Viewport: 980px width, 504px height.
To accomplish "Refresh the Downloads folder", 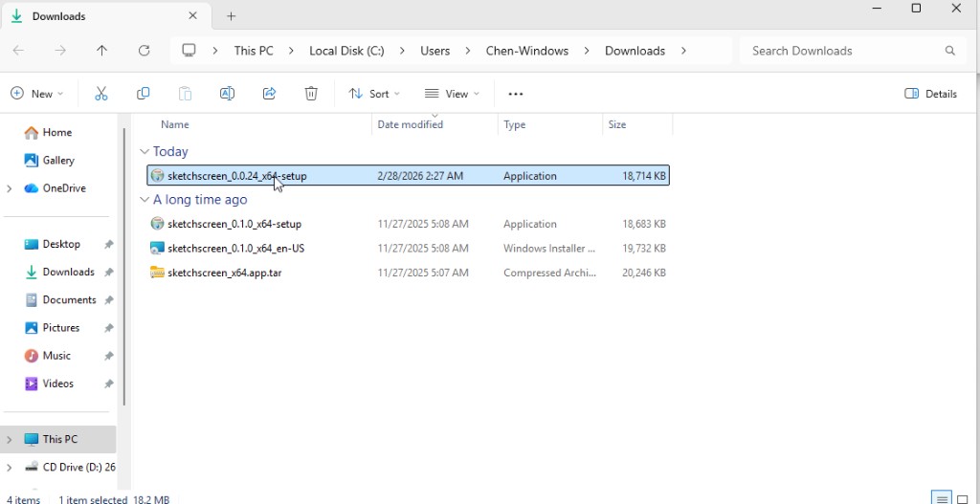I will [144, 51].
